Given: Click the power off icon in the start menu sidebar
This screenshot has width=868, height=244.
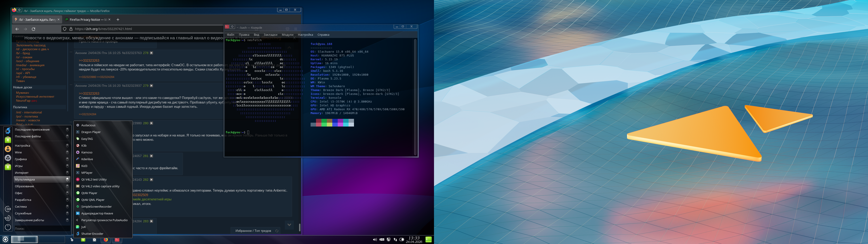Looking at the screenshot, I should [8, 227].
